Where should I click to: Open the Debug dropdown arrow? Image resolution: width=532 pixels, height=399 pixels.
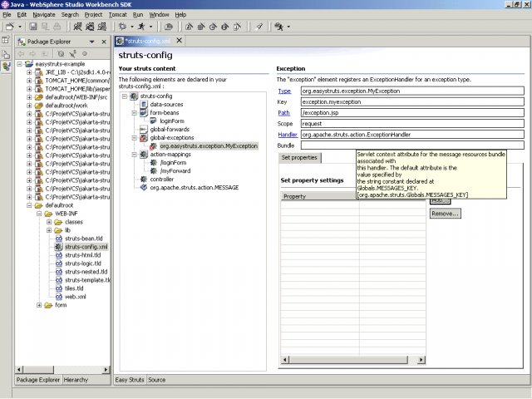[132, 27]
